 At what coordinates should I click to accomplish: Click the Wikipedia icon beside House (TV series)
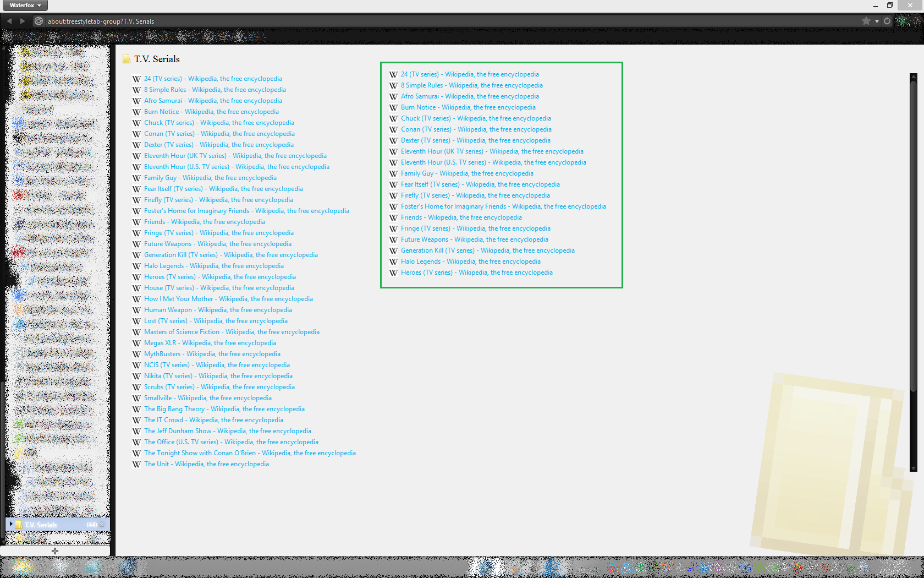click(x=136, y=288)
